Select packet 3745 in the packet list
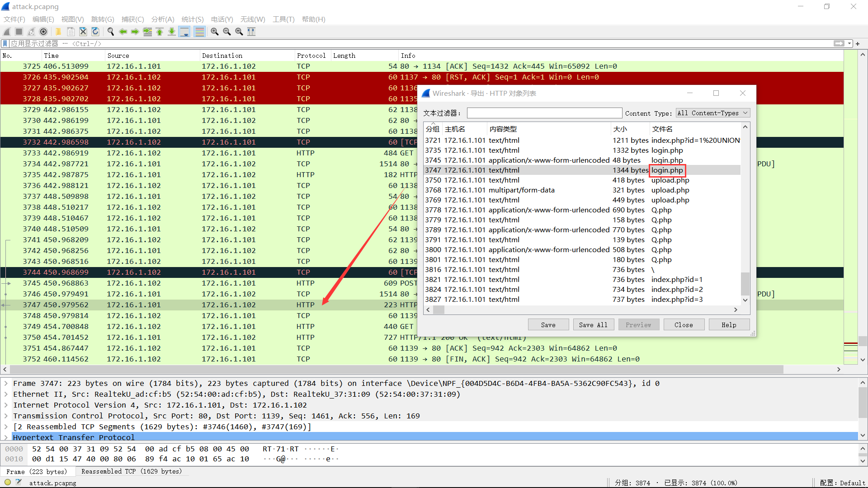The image size is (868, 488). [x=208, y=283]
